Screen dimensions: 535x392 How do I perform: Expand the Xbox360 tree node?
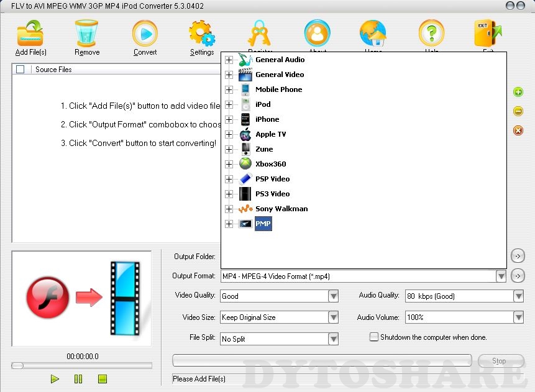[x=229, y=164]
